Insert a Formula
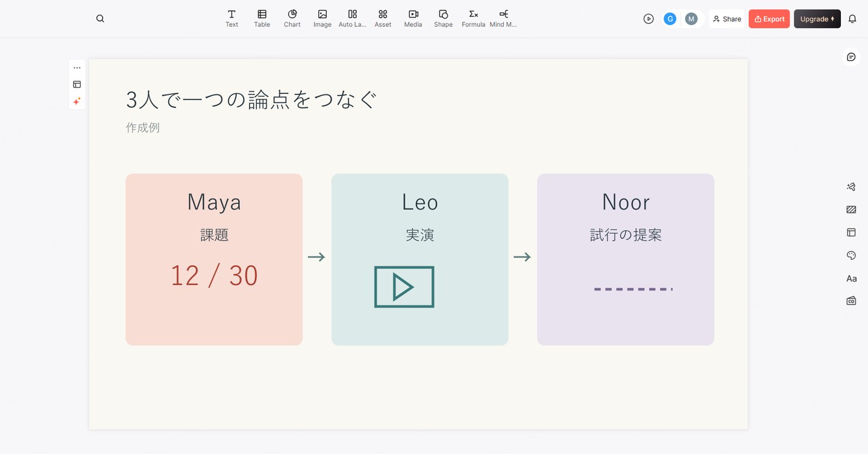Screen dimensions: 868x454 click(x=473, y=19)
